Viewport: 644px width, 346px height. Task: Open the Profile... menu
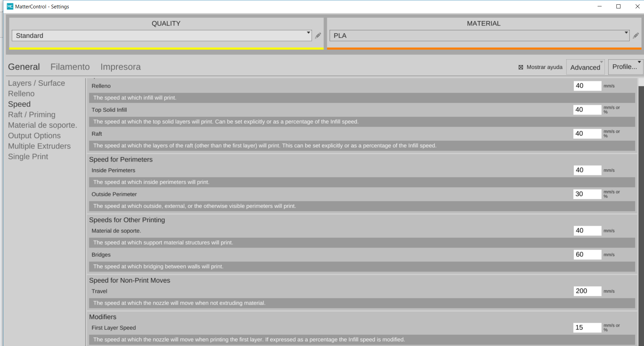click(625, 67)
